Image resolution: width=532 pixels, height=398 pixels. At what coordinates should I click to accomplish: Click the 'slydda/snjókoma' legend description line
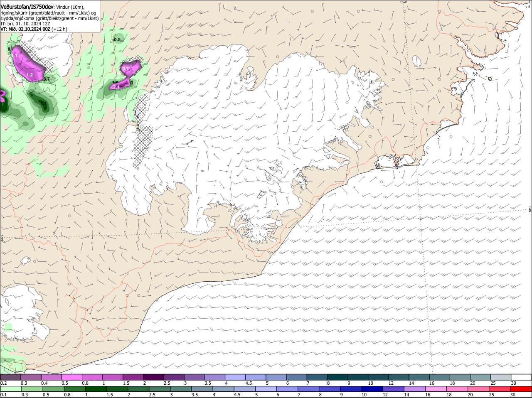coord(49,18)
